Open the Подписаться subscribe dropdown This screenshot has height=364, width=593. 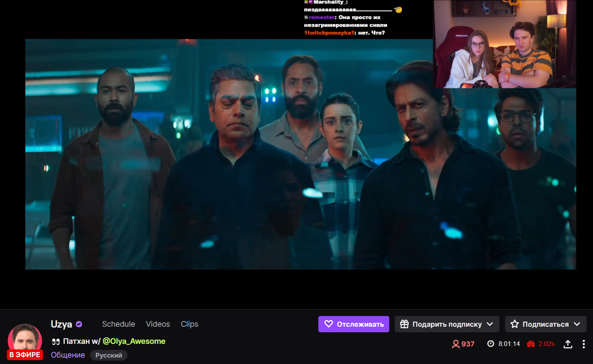[545, 324]
